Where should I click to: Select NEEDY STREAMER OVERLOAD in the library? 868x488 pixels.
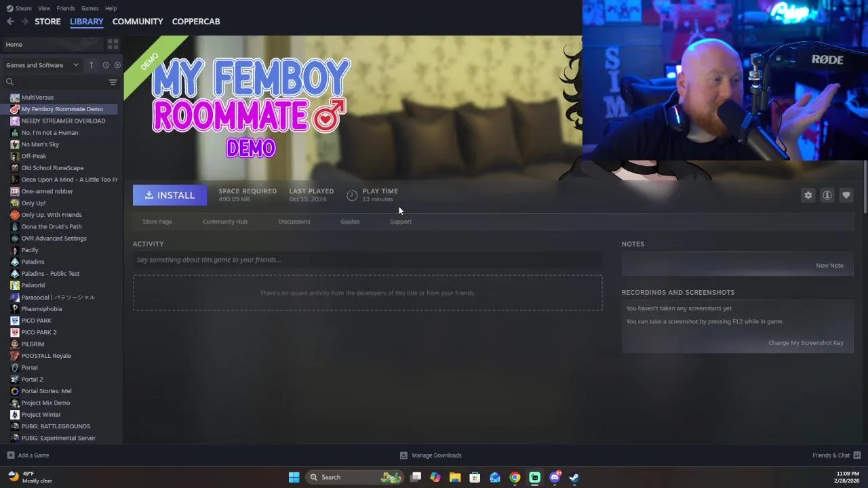pos(63,121)
